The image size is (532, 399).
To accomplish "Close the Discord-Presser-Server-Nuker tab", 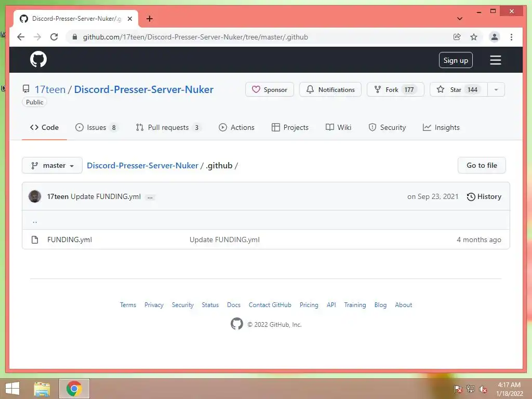I will point(129,19).
